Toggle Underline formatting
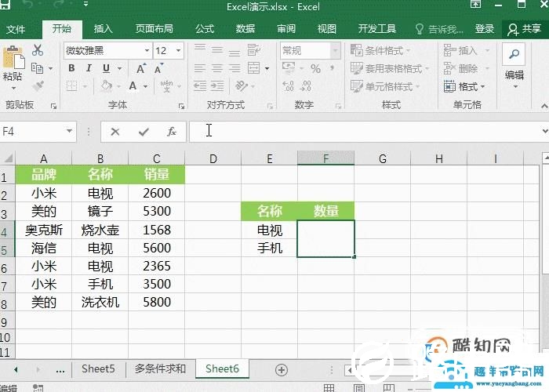The height and width of the screenshot is (392, 549). click(107, 68)
